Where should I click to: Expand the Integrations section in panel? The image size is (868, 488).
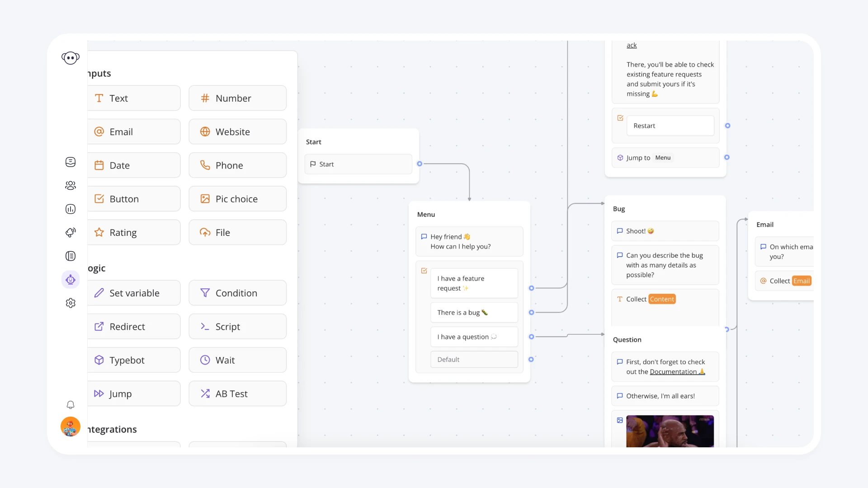112,429
